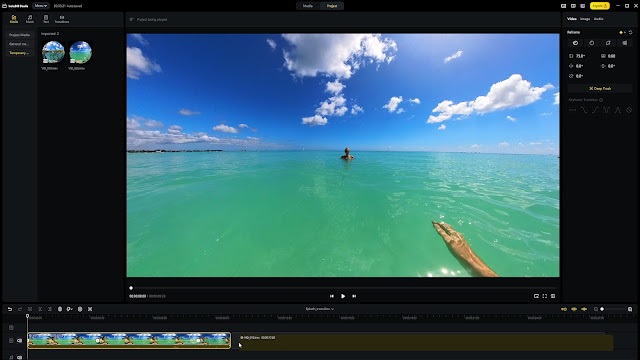Redo the last timeline action
Screen dimensions: 640x360
[20, 309]
